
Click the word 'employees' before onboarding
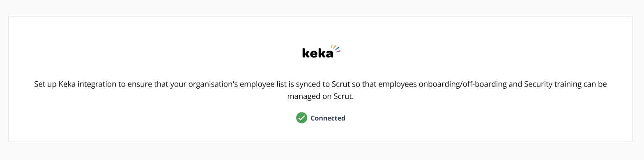point(397,84)
